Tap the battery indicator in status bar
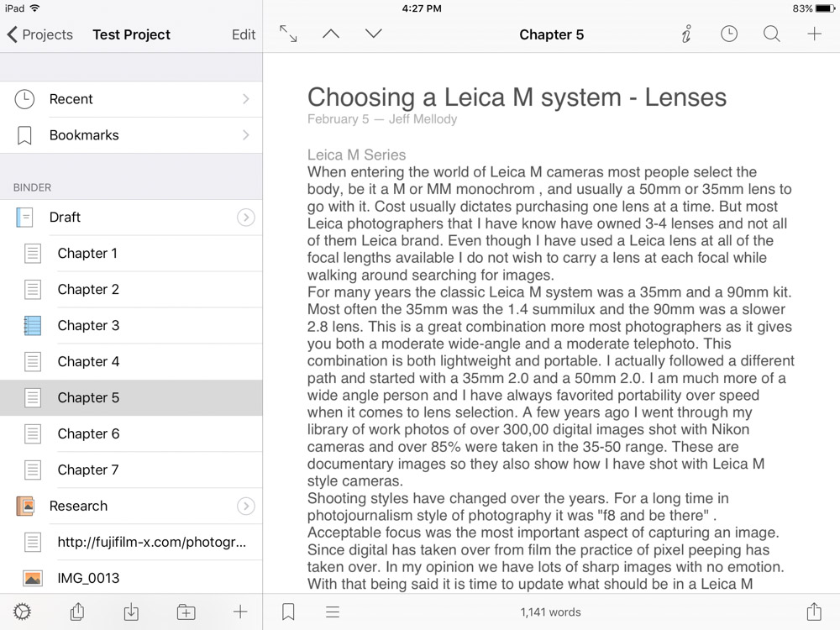The width and height of the screenshot is (840, 630). click(x=825, y=8)
